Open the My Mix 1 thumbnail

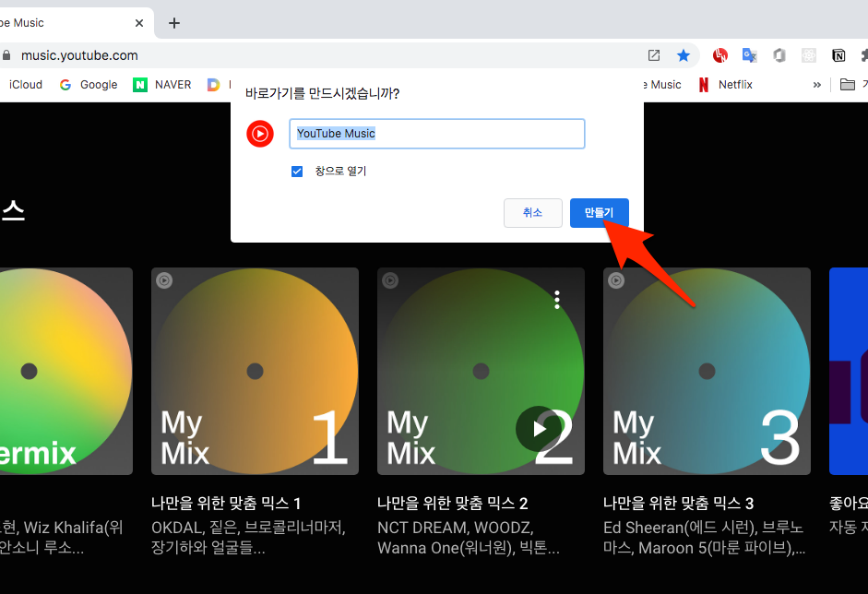[x=256, y=371]
